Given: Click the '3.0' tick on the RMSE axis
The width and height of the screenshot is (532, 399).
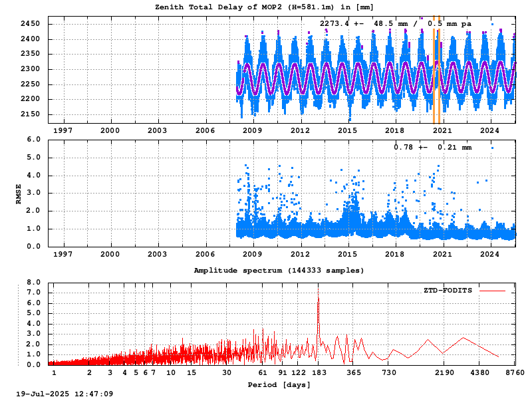Looking at the screenshot, I should [x=34, y=193].
